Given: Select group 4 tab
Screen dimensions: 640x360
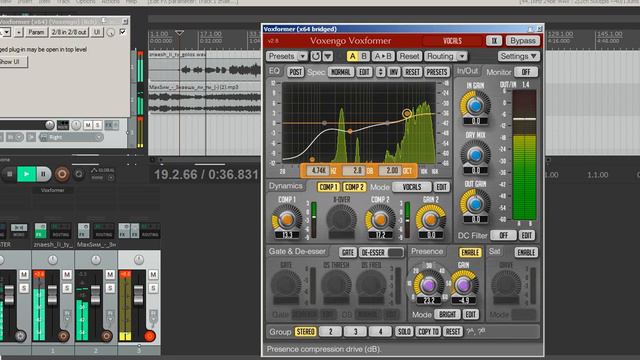Looking at the screenshot, I should pyautogui.click(x=380, y=331).
